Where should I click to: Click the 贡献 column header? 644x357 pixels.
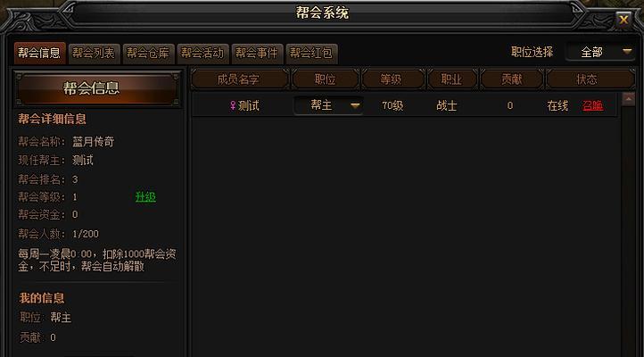click(x=511, y=79)
